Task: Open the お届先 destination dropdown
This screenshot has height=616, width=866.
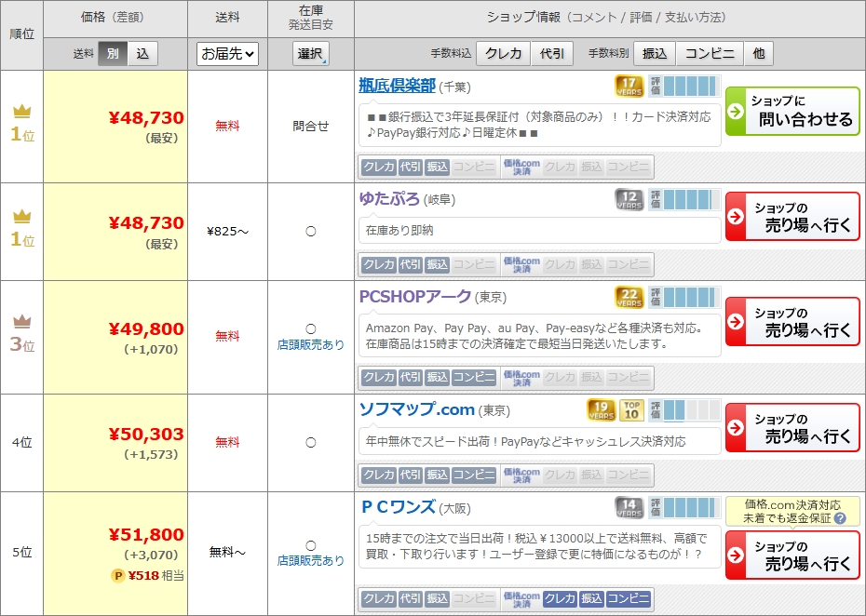Action: [227, 54]
